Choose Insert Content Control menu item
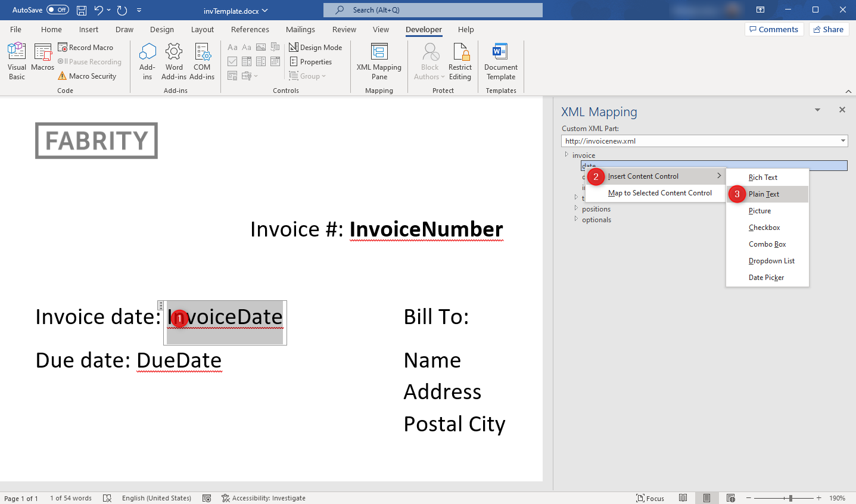Image resolution: width=856 pixels, height=504 pixels. point(655,176)
